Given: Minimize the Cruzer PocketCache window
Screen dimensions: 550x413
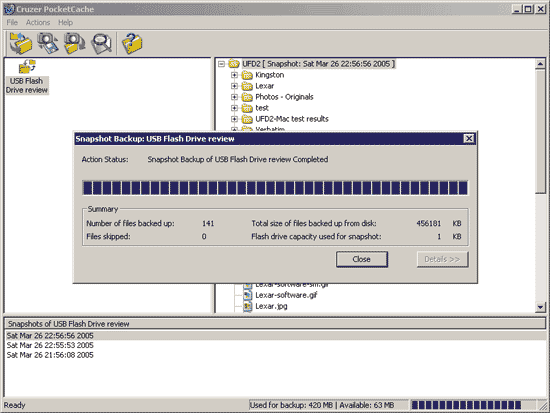Looking at the screenshot, I should pos(516,9).
